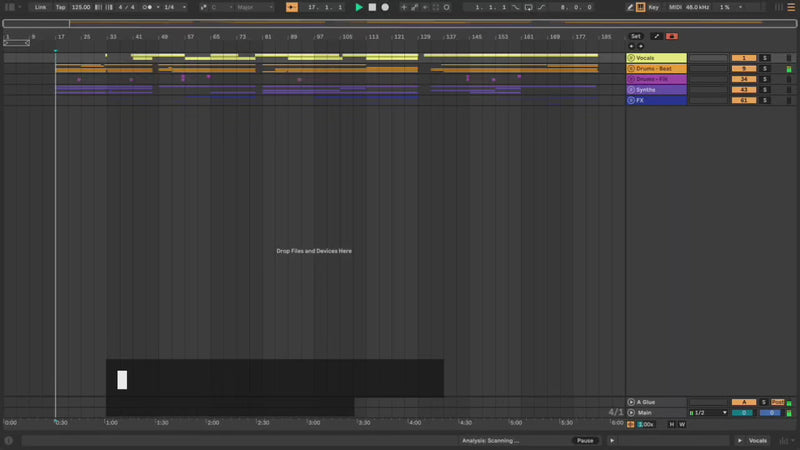The image size is (800, 450).
Task: Unfold the Vocals track with its arrow
Action: point(631,58)
